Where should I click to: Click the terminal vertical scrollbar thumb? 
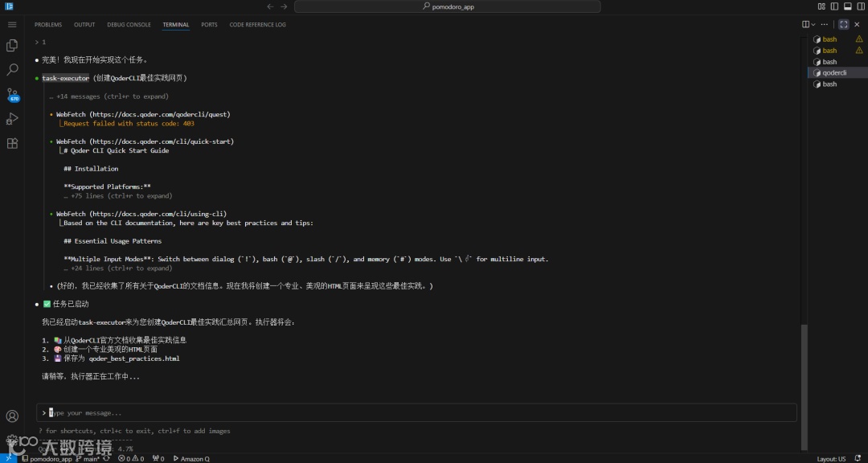click(x=805, y=387)
